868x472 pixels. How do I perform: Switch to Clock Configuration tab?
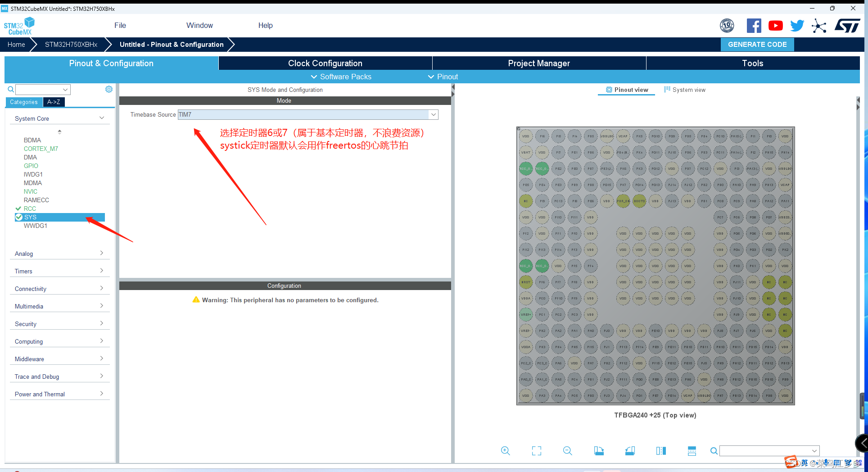click(x=325, y=63)
